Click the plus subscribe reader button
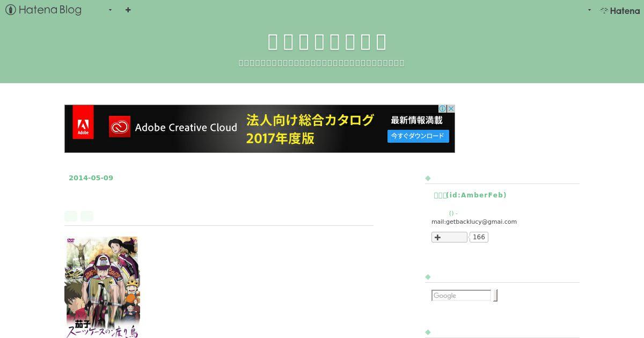644x338 pixels. pos(449,237)
